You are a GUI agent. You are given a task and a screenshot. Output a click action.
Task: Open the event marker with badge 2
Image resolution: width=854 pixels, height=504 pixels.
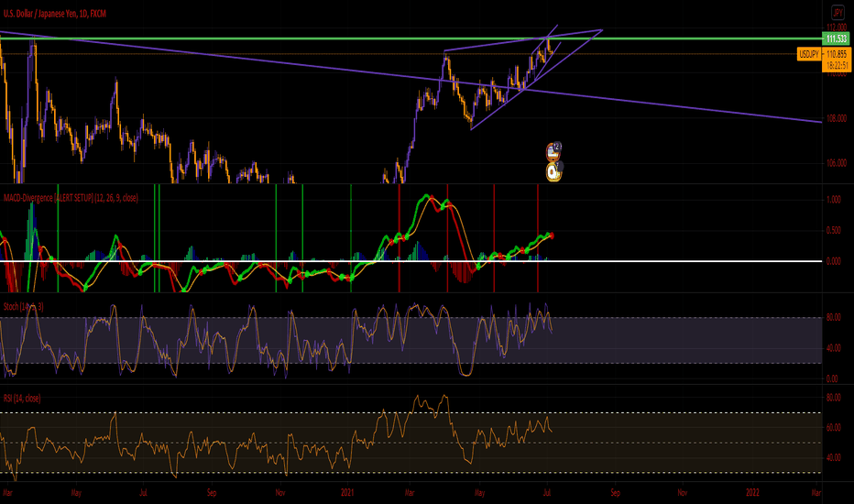coord(553,151)
